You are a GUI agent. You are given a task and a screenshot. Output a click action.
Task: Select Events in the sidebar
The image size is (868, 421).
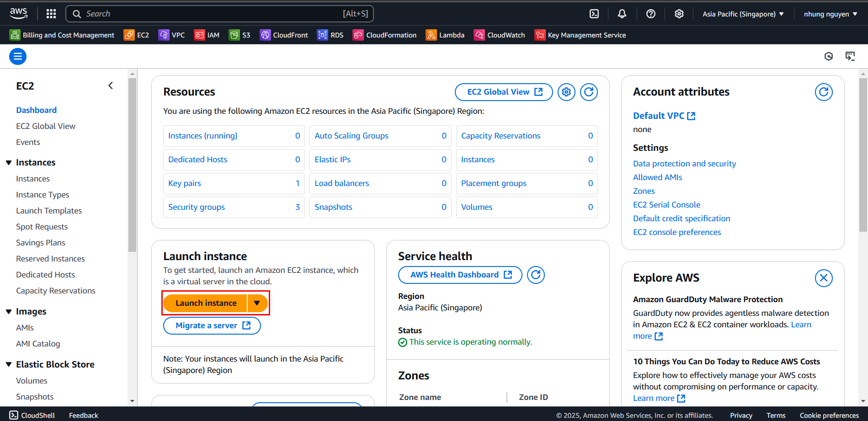pos(28,142)
